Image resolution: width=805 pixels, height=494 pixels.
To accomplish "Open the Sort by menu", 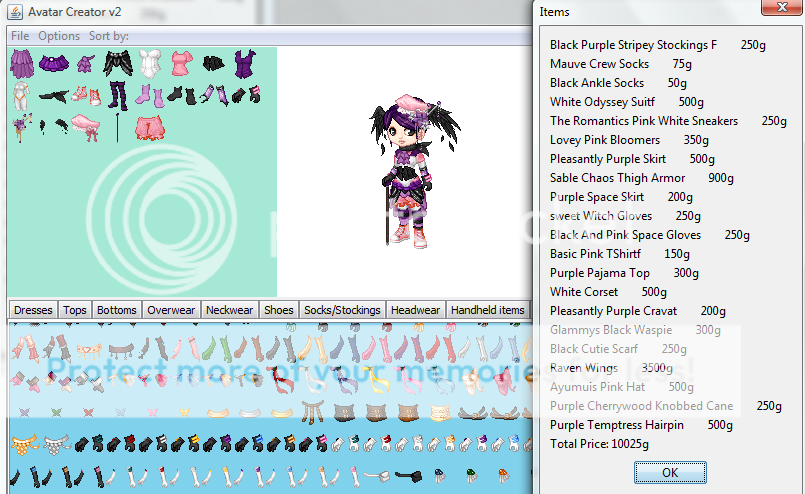I will [108, 36].
